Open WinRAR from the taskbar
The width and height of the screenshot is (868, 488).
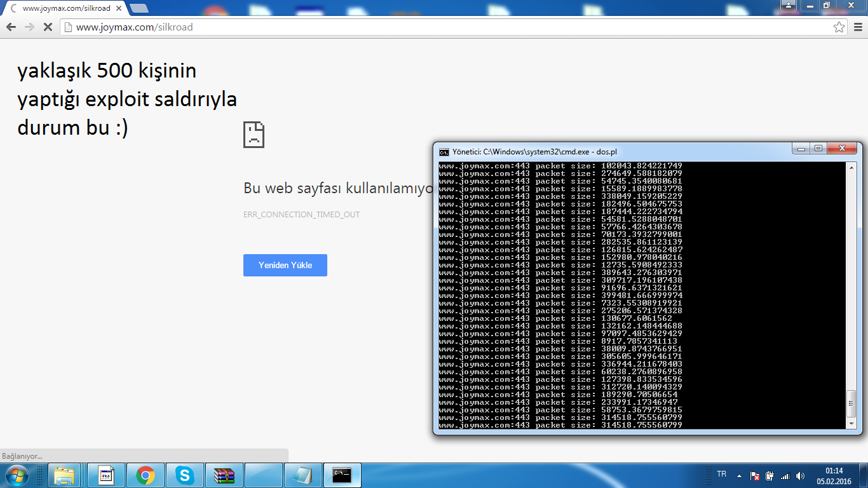(x=224, y=475)
